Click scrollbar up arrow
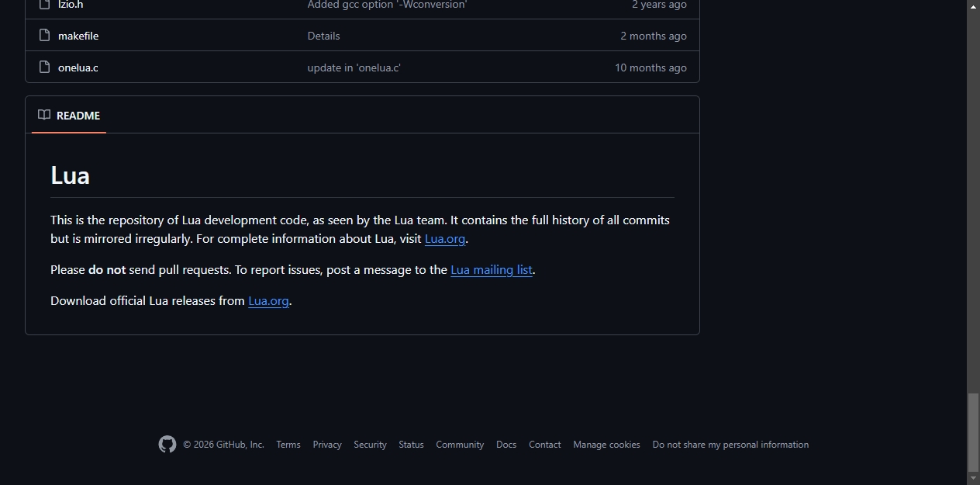Screen dimensions: 980x485 tap(973, 6)
